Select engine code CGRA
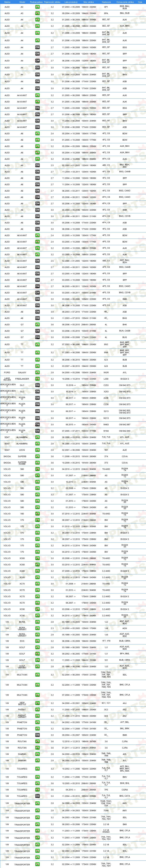 [125, 790]
